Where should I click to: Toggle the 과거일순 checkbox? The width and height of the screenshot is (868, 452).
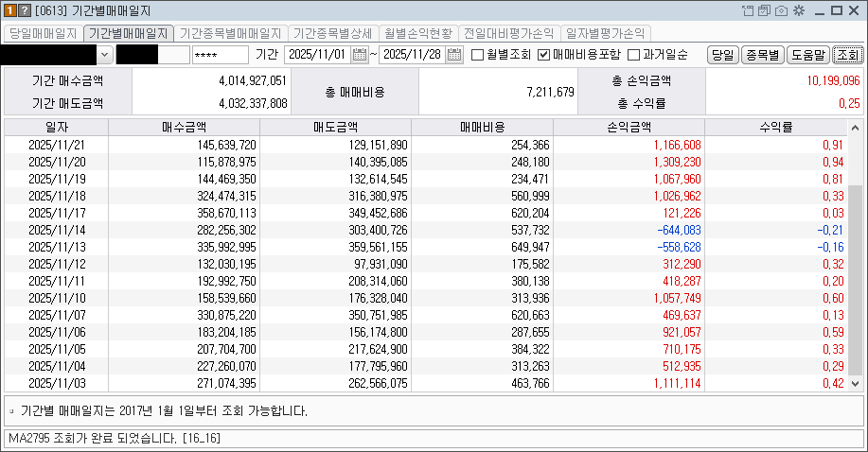click(x=634, y=55)
